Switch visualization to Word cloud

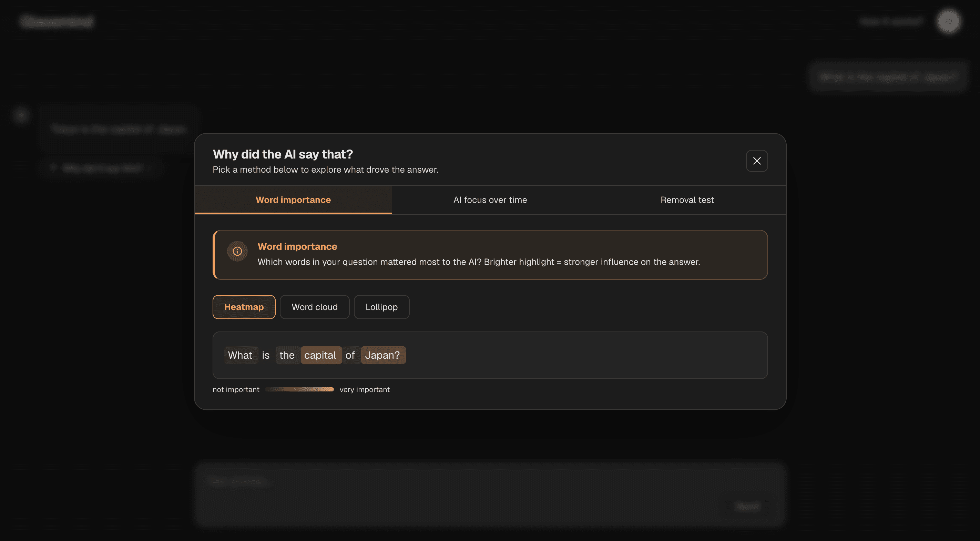point(315,307)
